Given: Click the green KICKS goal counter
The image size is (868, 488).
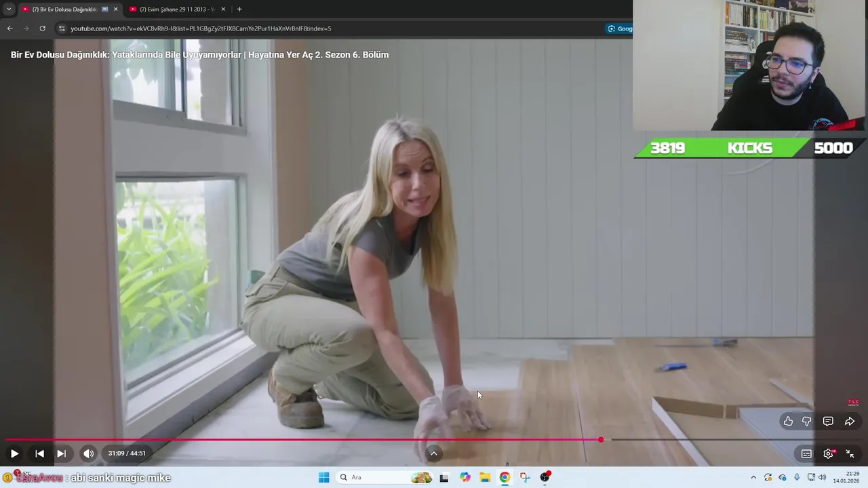Looking at the screenshot, I should [x=750, y=148].
